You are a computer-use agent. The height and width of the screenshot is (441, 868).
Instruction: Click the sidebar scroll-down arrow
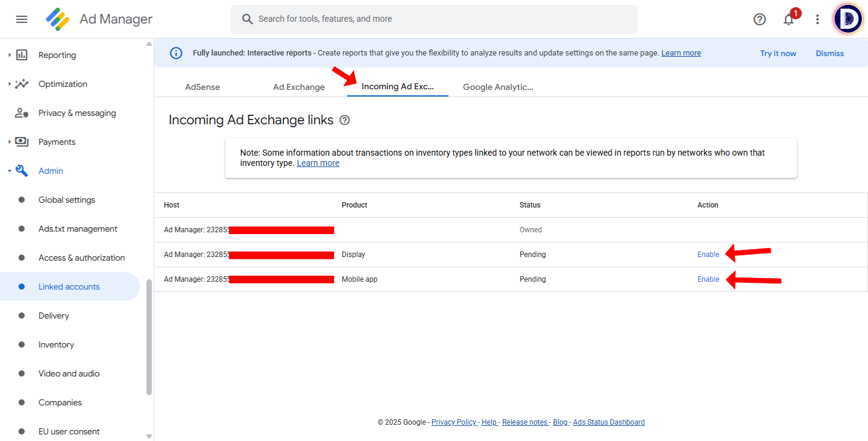(x=149, y=436)
